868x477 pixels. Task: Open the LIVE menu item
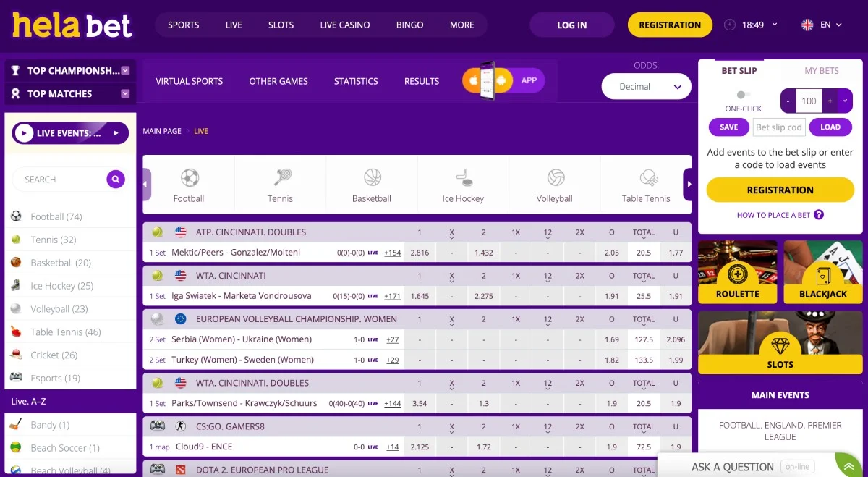234,25
